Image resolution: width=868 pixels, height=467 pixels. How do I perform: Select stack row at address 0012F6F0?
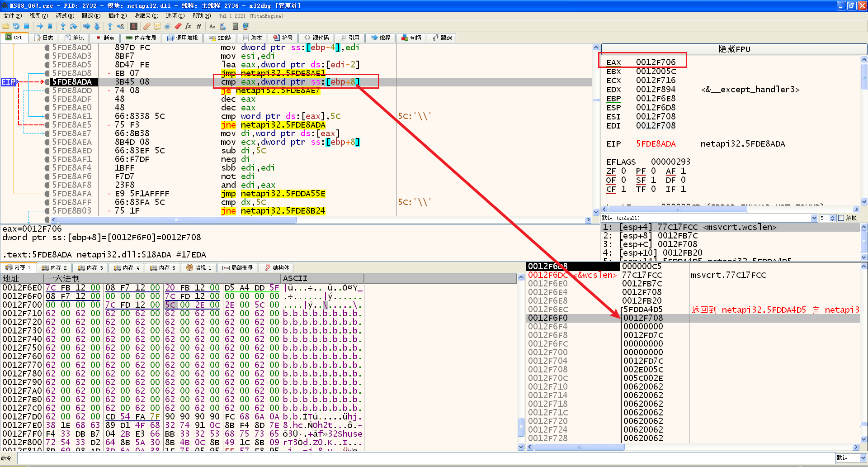[693, 318]
